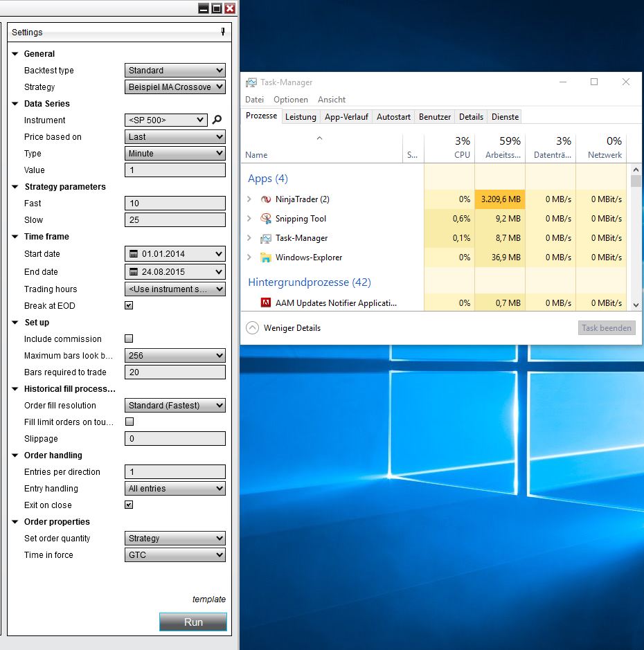The image size is (644, 650).
Task: Pin the Settings panel
Action: click(223, 32)
